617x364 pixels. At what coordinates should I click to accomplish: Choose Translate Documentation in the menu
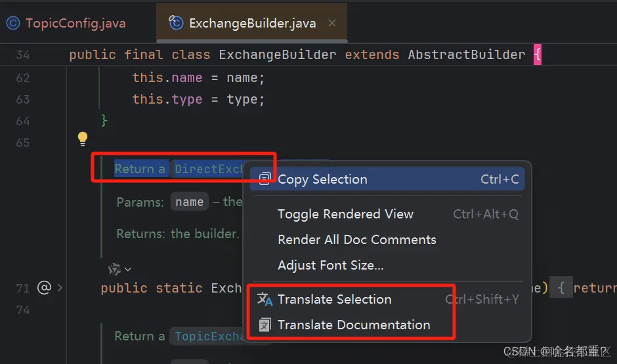[x=387, y=325]
